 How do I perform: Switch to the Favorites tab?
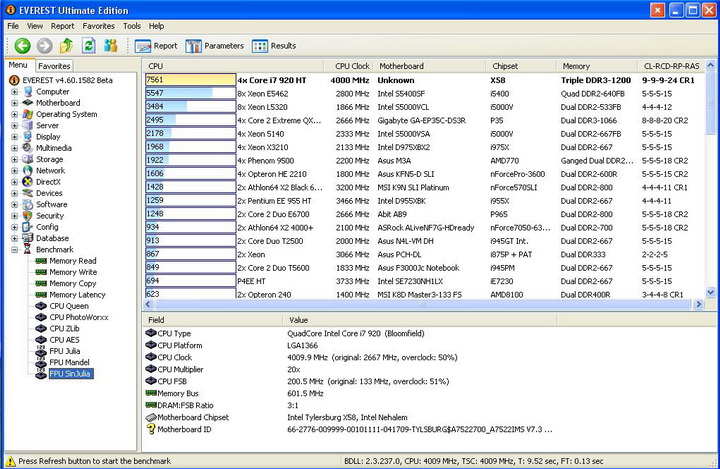pos(54,66)
